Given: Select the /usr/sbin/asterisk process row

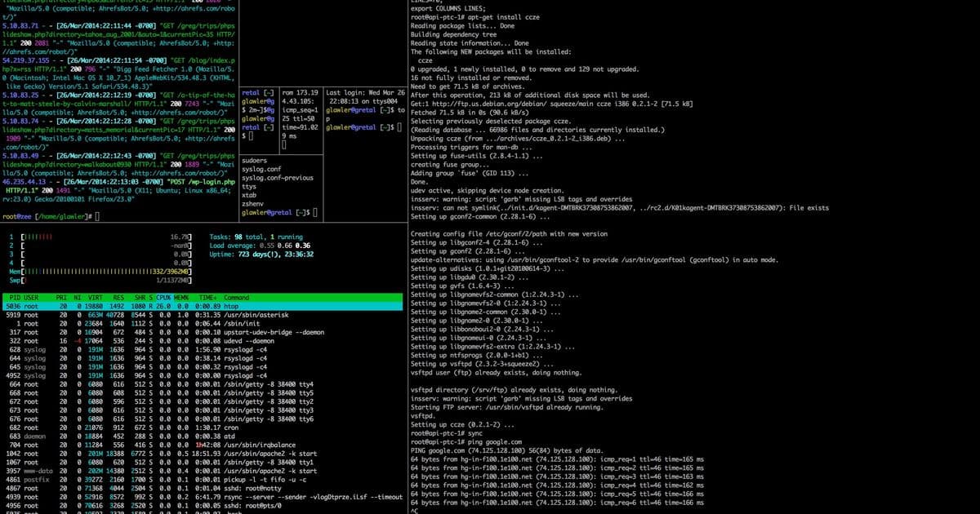Looking at the screenshot, I should pyautogui.click(x=122, y=315).
